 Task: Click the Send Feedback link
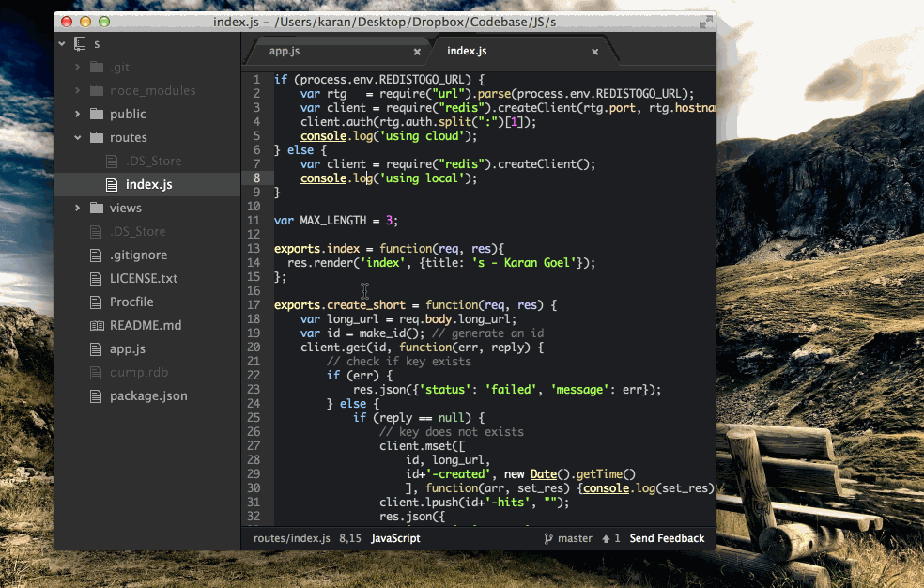[x=667, y=539]
